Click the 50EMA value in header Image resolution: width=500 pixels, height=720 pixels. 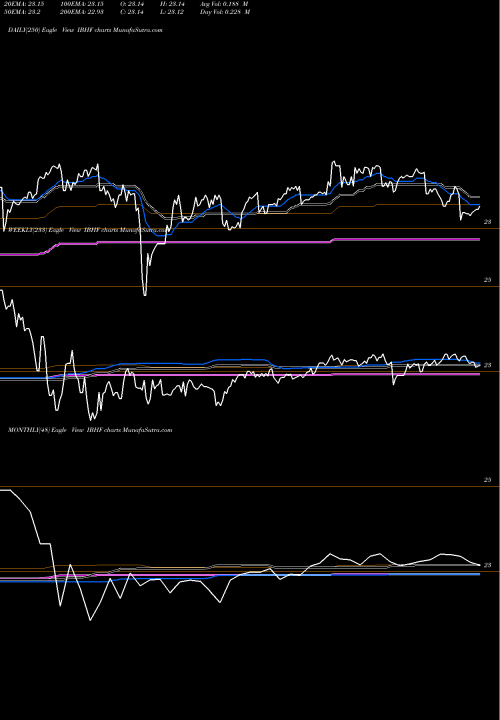click(22, 12)
